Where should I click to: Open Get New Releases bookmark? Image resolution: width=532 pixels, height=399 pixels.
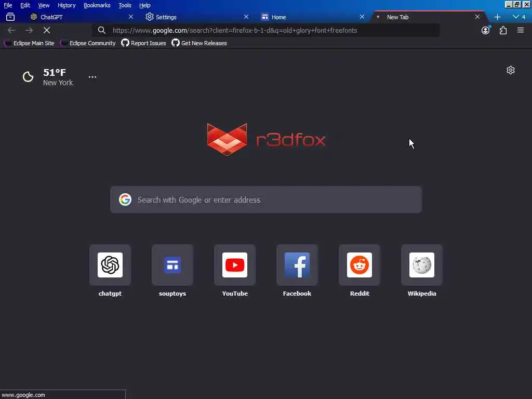point(199,43)
